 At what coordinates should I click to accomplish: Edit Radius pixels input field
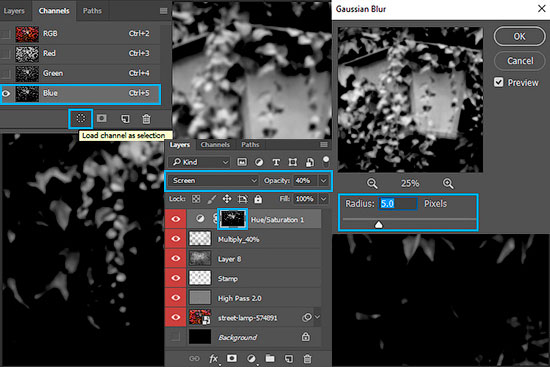398,203
